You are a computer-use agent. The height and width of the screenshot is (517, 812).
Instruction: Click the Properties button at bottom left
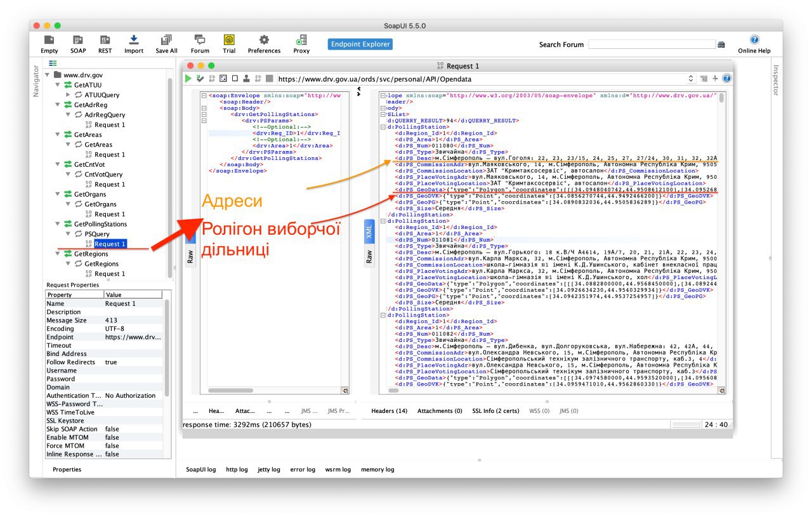(x=67, y=469)
